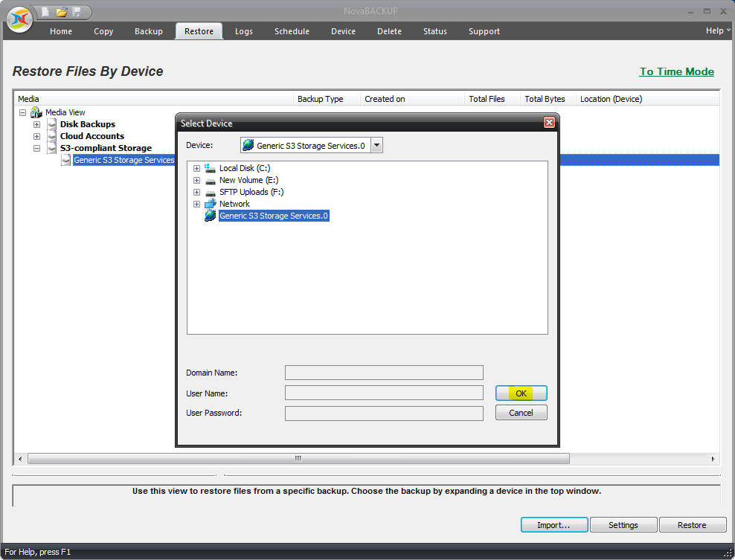735x560 pixels.
Task: Expand the Disk Backups node
Action: pos(36,125)
